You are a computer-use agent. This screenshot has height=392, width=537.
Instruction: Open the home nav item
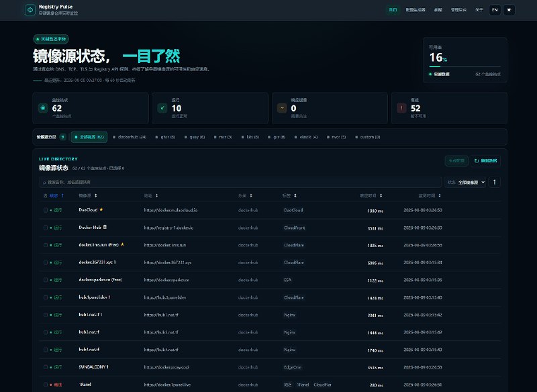[393, 10]
